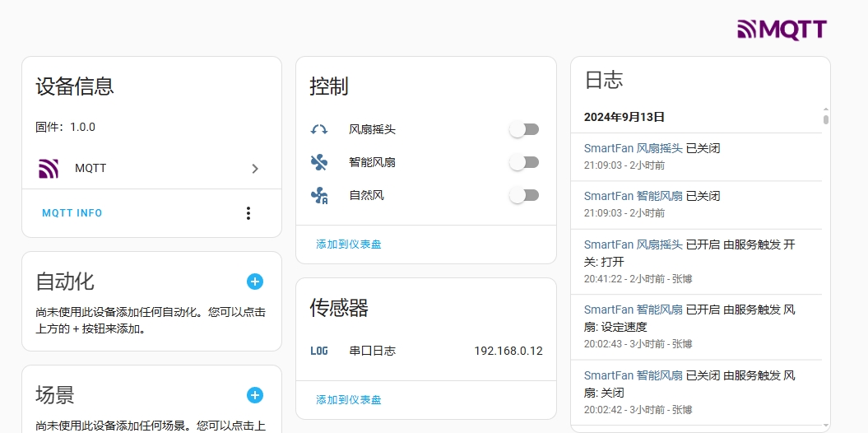
Task: Open SmartFan 智能风扇 link in 21:09:03 log entry
Action: coord(634,196)
